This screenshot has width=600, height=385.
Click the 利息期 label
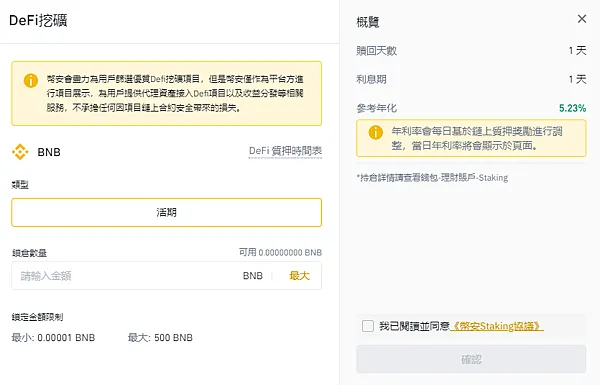[x=371, y=79]
